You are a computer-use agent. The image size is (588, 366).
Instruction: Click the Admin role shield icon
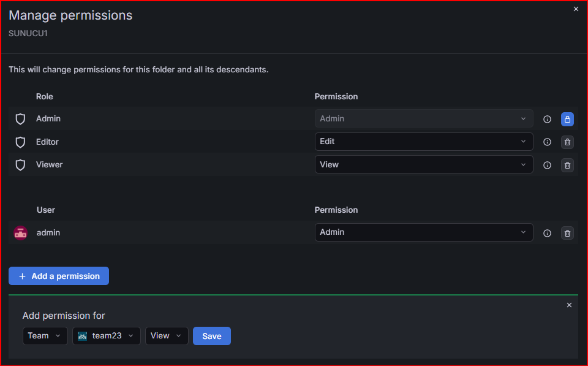(20, 119)
